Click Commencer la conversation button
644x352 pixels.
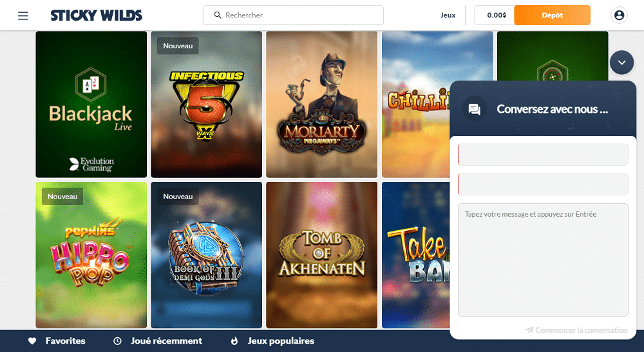point(576,330)
